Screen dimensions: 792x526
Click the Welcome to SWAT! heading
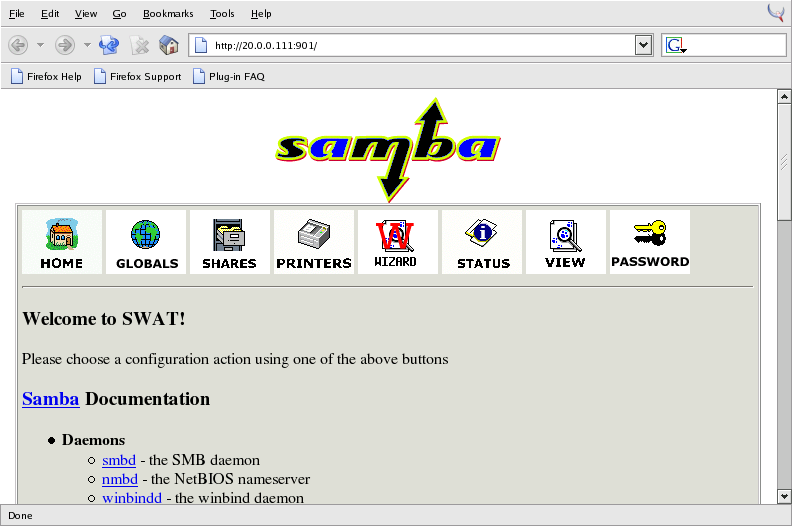point(104,319)
